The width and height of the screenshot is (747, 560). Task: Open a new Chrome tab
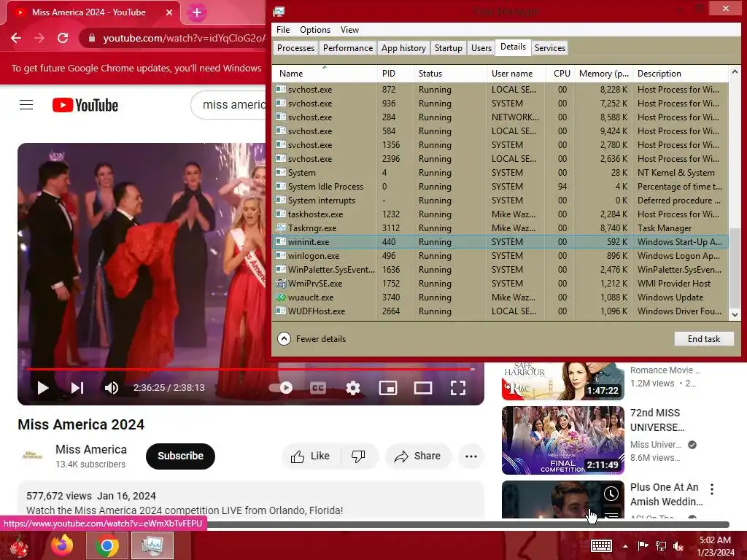click(197, 13)
